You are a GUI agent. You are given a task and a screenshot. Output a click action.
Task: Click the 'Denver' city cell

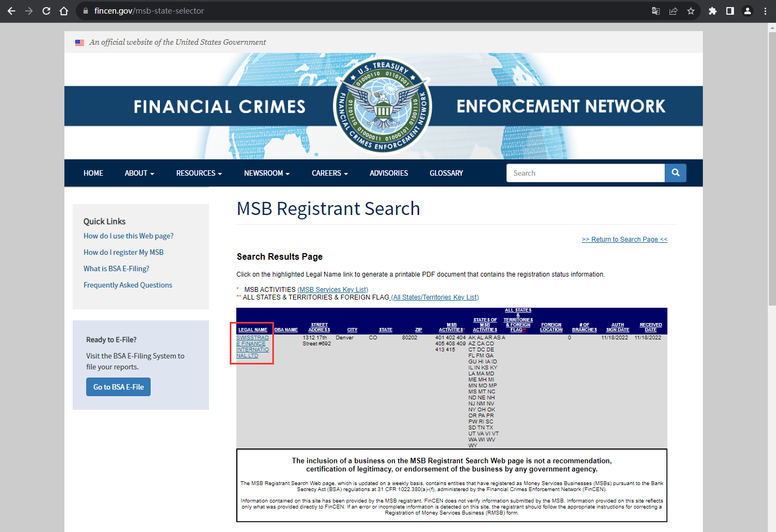tap(345, 338)
